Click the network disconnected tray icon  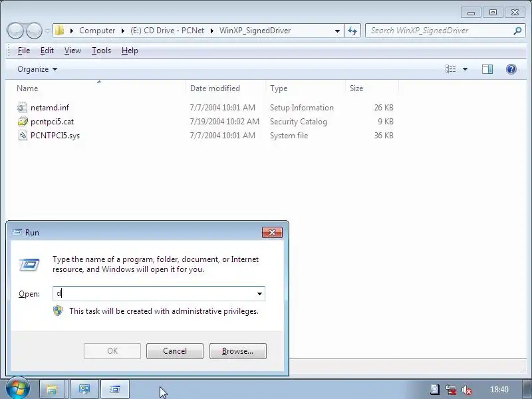click(451, 390)
